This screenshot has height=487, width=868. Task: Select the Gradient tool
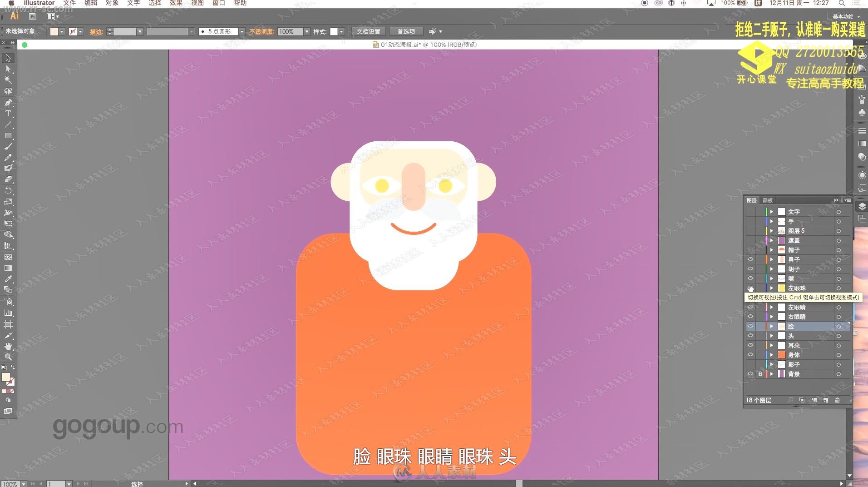click(x=8, y=268)
